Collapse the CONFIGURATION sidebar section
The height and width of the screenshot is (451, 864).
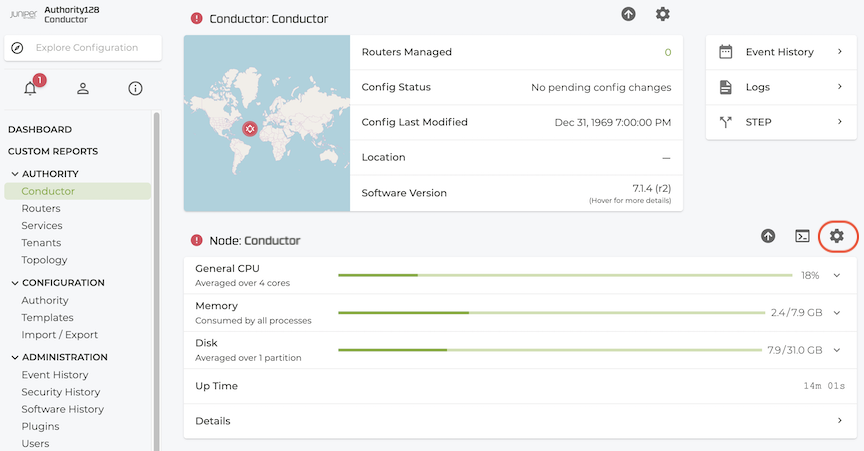[x=15, y=282]
